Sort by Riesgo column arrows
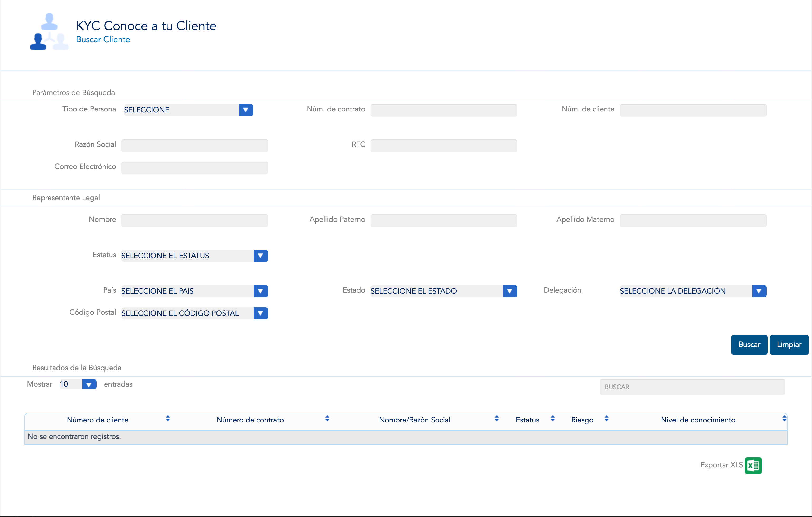This screenshot has width=812, height=517. [606, 419]
